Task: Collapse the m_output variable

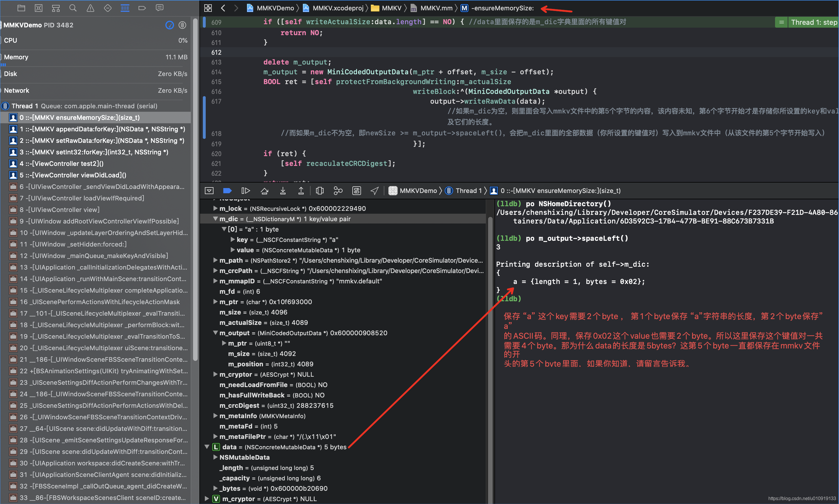Action: click(215, 333)
